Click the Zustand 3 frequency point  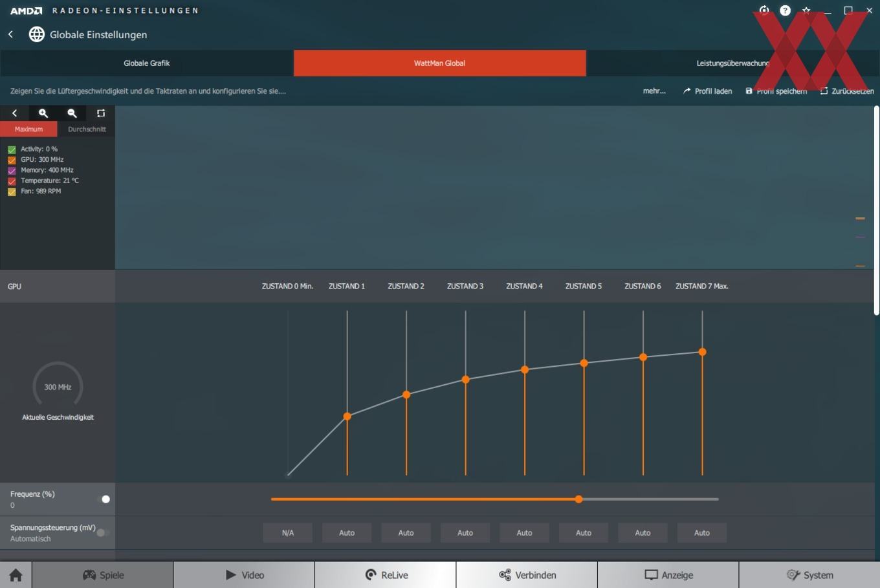click(x=466, y=380)
